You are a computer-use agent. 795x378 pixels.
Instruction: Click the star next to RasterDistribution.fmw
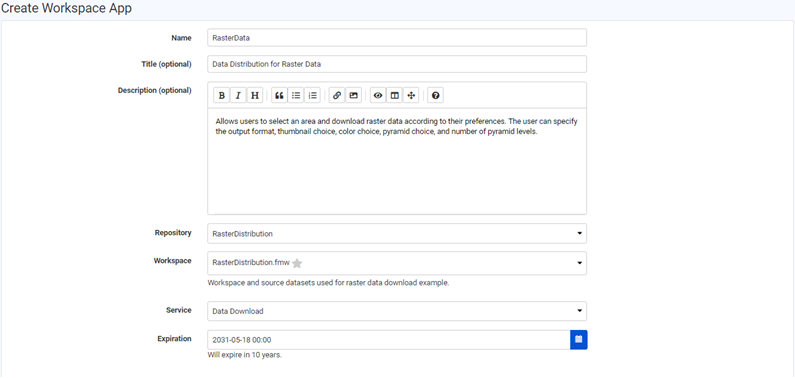coord(297,263)
